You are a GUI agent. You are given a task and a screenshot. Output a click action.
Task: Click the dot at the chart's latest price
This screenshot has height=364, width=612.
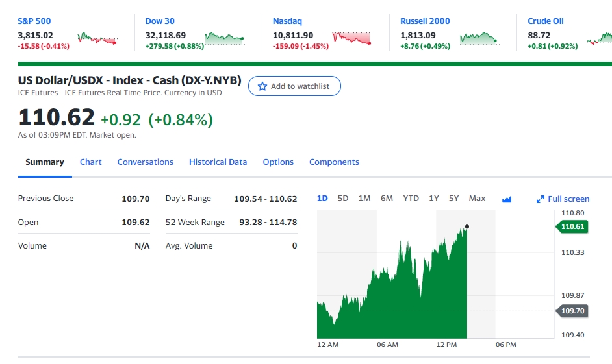tap(467, 226)
